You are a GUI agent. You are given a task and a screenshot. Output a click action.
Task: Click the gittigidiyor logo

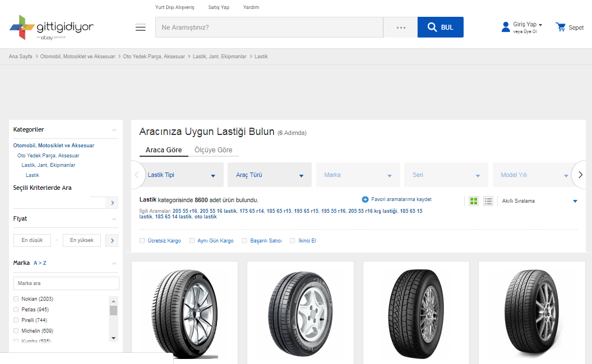click(52, 27)
